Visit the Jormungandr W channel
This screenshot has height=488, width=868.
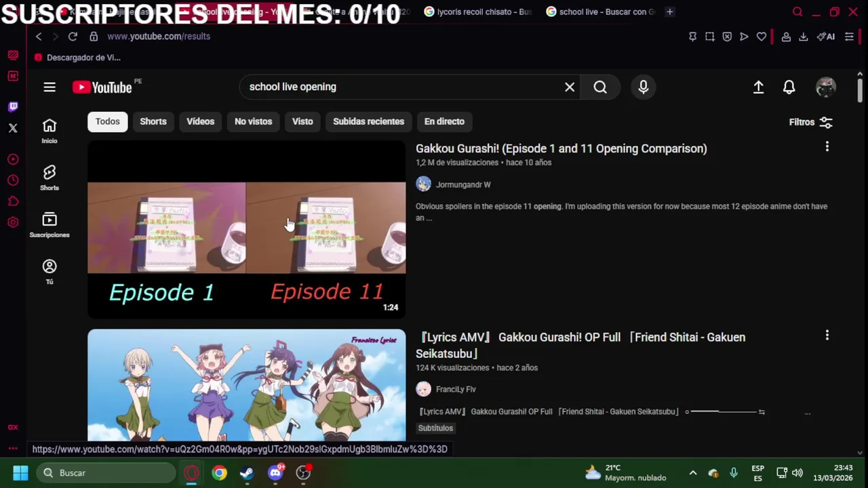point(463,184)
